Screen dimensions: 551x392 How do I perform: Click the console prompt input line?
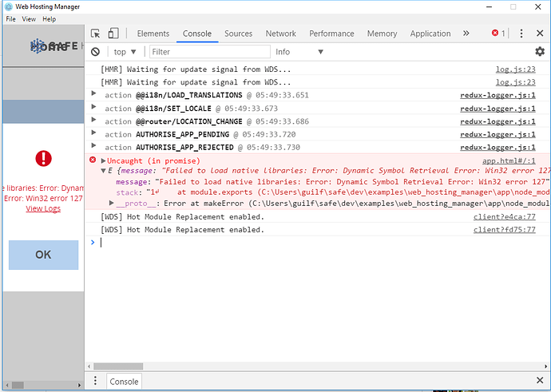coord(316,243)
